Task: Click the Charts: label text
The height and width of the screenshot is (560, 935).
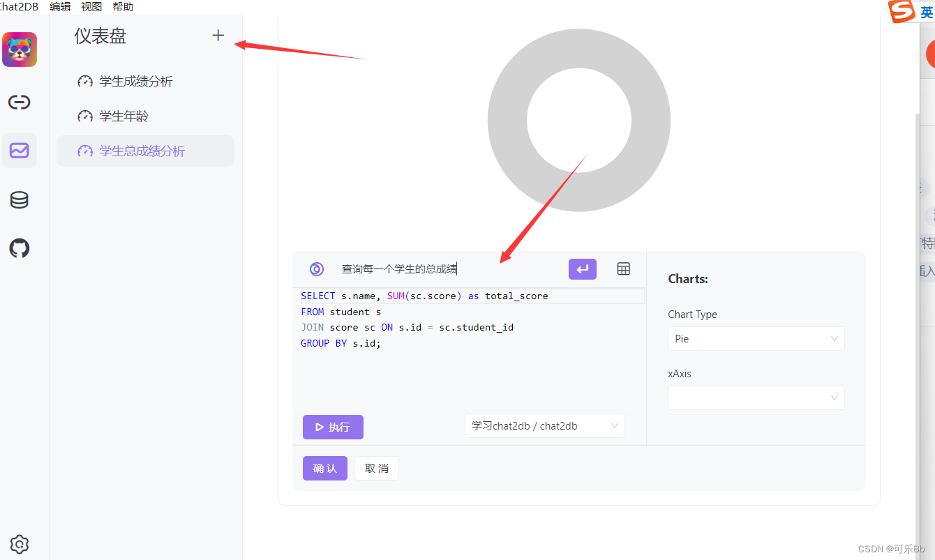Action: [x=688, y=279]
